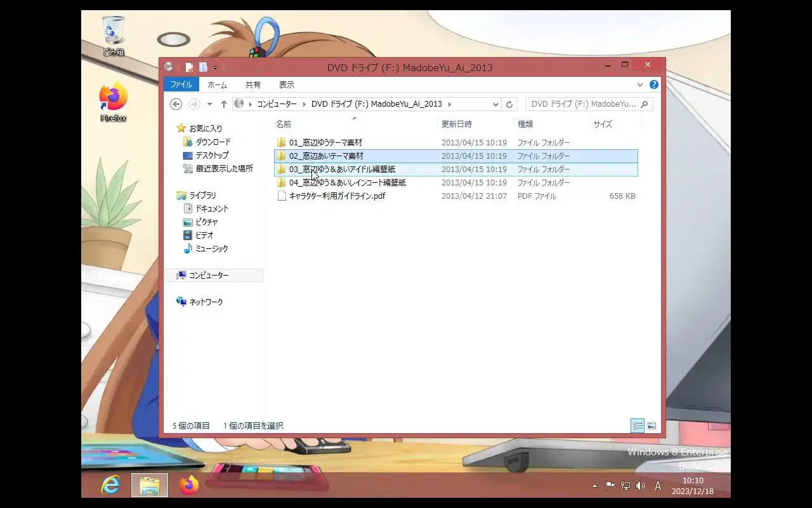Click the Forward navigation arrow
This screenshot has height=508, width=812.
coord(195,104)
